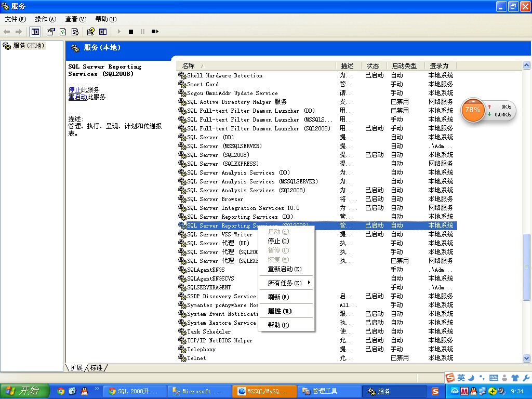Click the 重启动 service link
532x399 pixels.
tap(78, 97)
